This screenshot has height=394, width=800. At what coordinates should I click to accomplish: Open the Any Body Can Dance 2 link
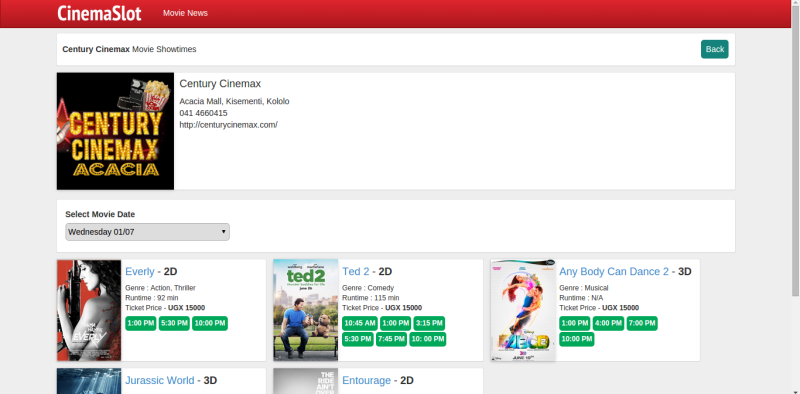(614, 272)
